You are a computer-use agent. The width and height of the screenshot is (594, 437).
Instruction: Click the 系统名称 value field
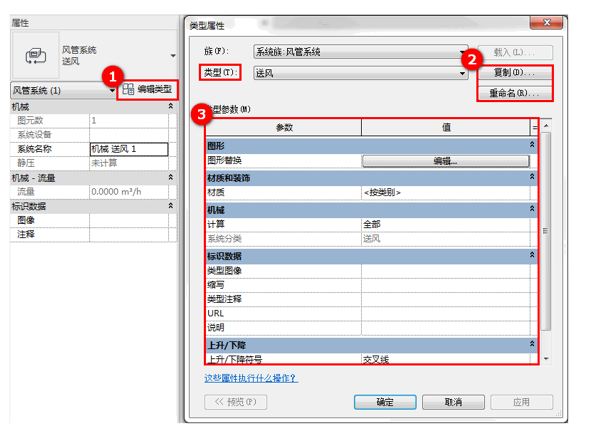pos(129,149)
